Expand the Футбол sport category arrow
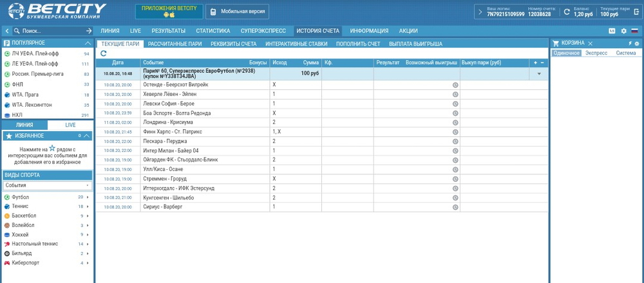The height and width of the screenshot is (283, 644). pos(90,197)
